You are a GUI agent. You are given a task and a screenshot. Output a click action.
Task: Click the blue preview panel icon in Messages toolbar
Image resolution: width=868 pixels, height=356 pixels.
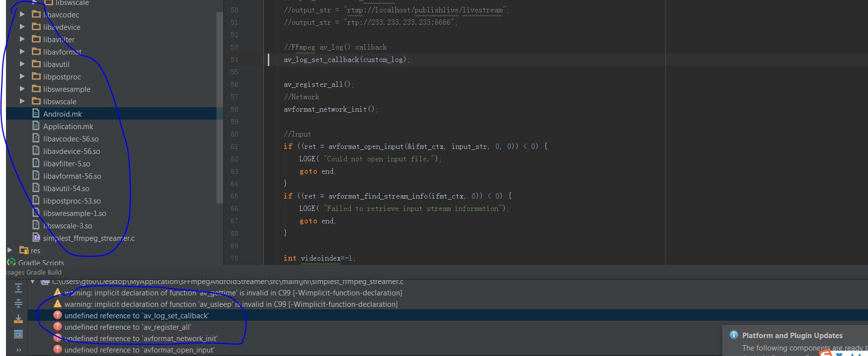(18, 334)
